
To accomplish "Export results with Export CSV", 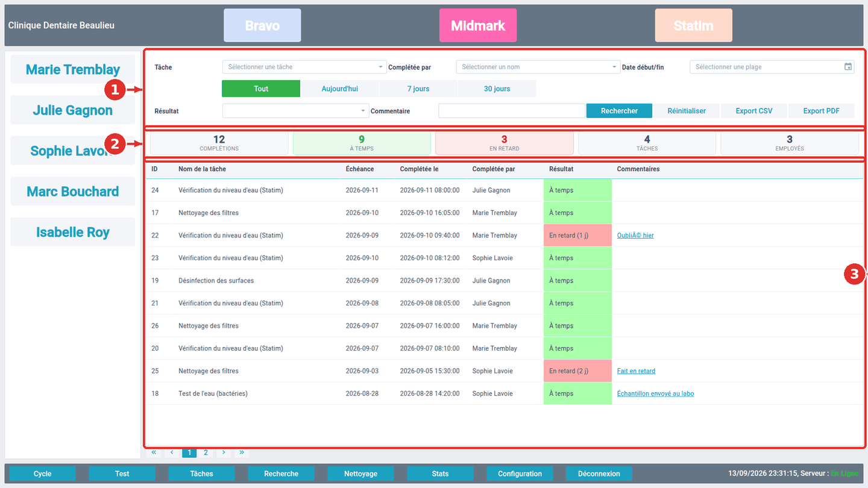I will [x=754, y=111].
